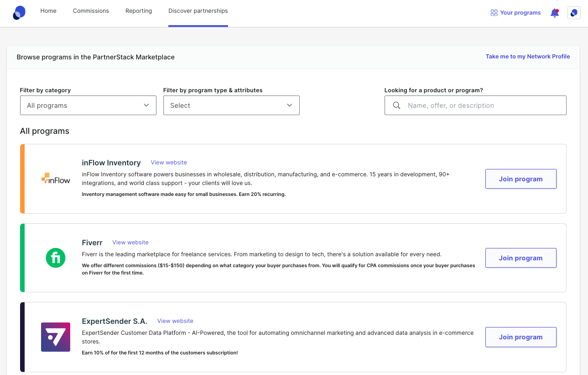Expand the Filter by category dropdown
The height and width of the screenshot is (375, 588).
88,106
